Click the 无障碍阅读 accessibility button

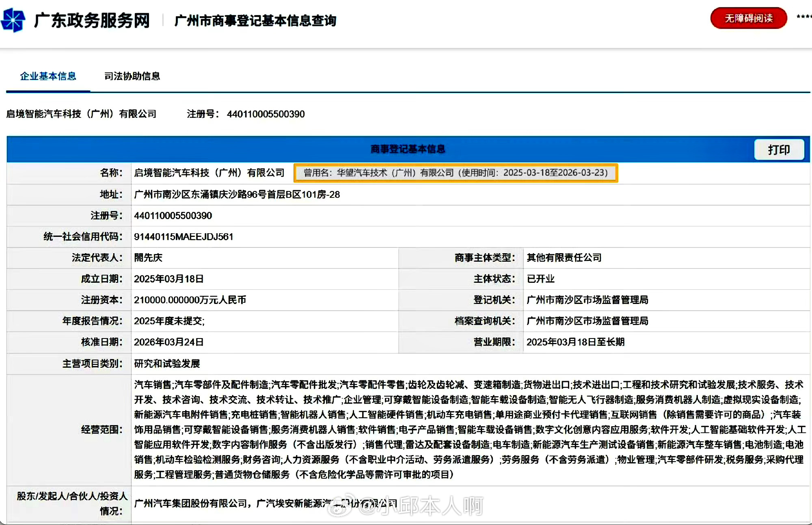pyautogui.click(x=748, y=18)
